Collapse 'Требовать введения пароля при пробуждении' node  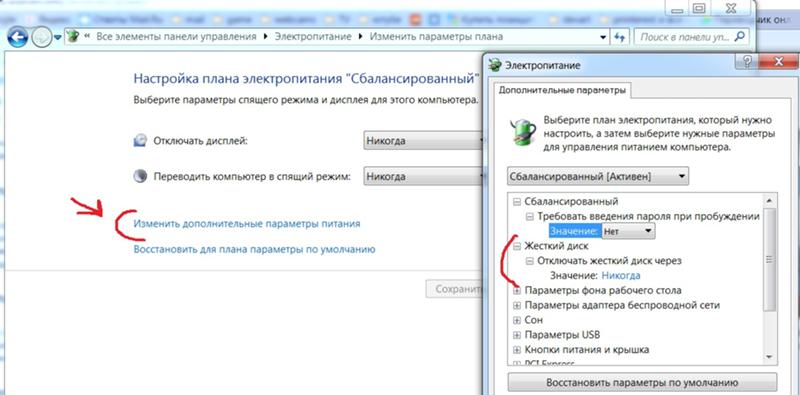(530, 216)
